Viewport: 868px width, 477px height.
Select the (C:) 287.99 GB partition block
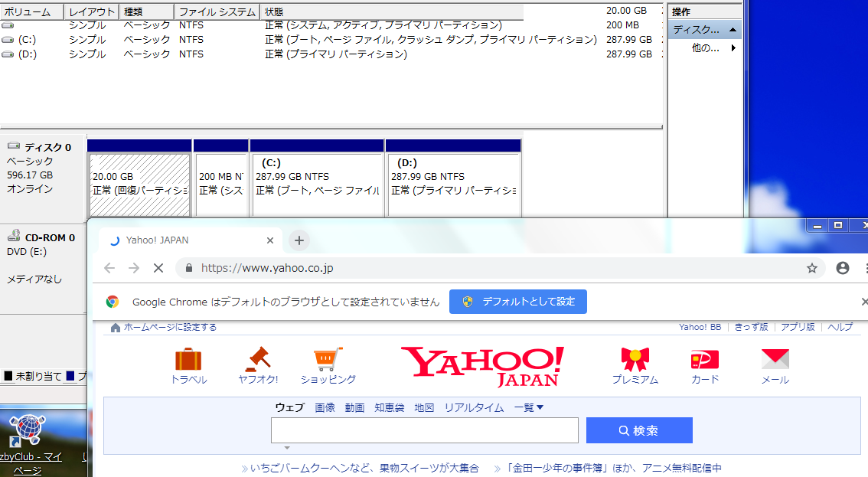point(317,184)
